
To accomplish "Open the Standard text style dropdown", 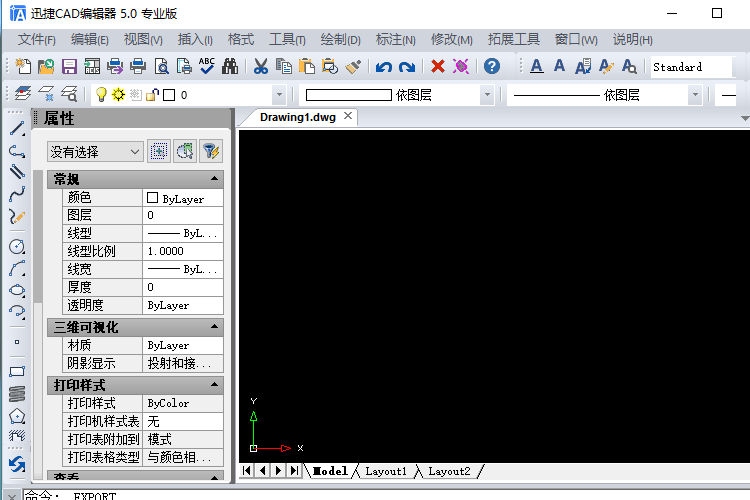I will (692, 67).
